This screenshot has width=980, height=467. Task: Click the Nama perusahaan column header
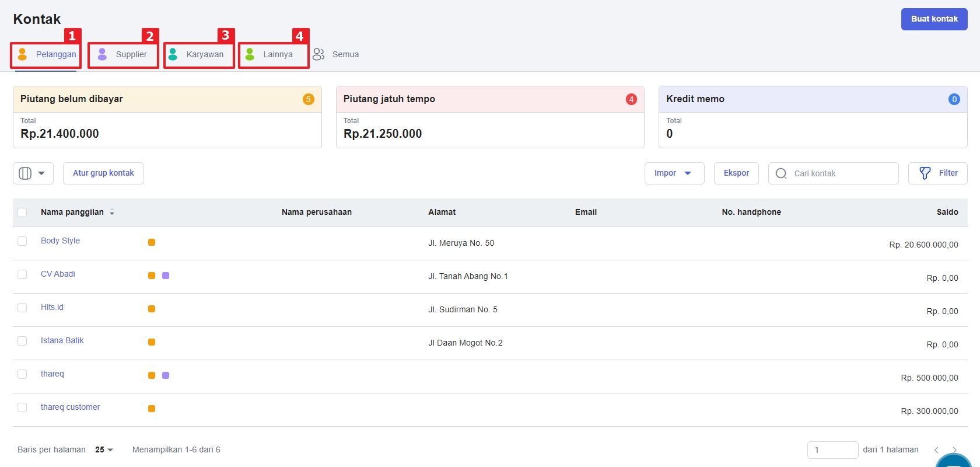pos(317,212)
